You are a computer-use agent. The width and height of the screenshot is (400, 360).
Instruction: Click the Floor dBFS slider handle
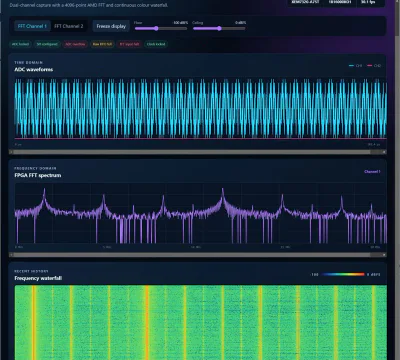tap(156, 29)
